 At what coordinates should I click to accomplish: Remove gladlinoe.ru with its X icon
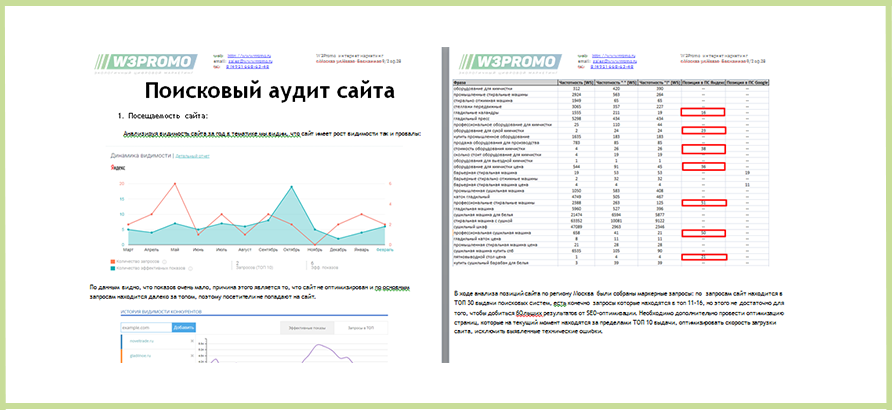pyautogui.click(x=192, y=355)
